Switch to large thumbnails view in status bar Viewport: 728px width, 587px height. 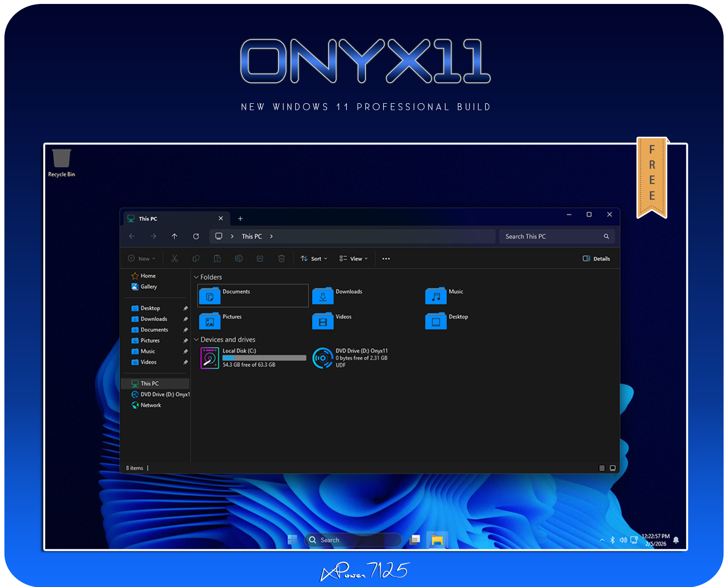[613, 468]
